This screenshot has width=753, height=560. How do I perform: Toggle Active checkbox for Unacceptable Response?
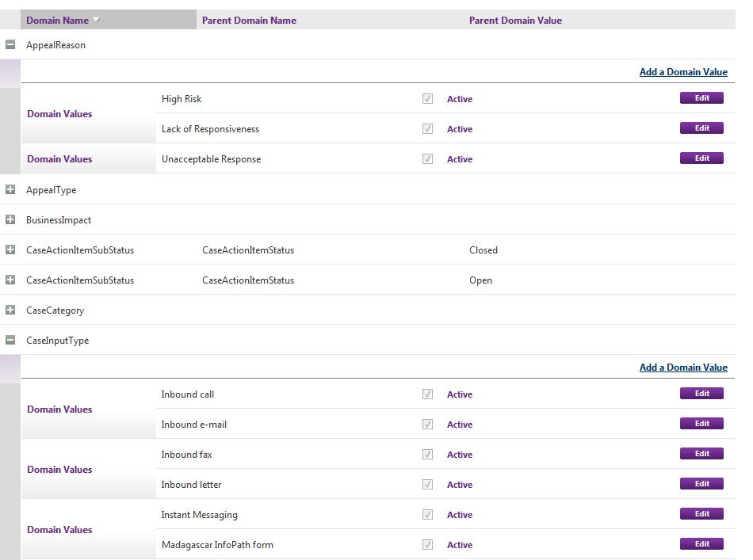pyautogui.click(x=428, y=159)
